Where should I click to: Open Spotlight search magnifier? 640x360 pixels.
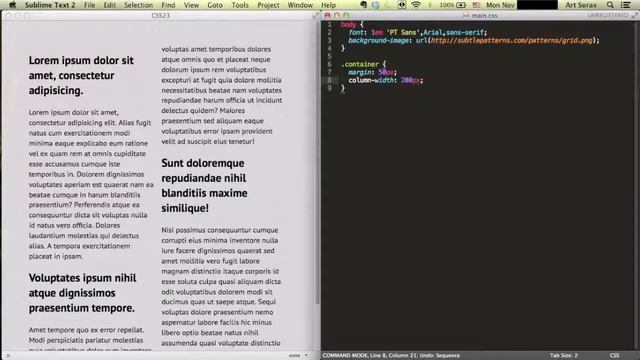coord(610,5)
